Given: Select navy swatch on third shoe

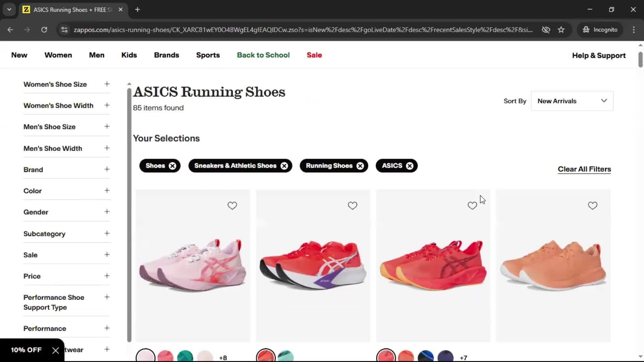Looking at the screenshot, I should [445, 357].
